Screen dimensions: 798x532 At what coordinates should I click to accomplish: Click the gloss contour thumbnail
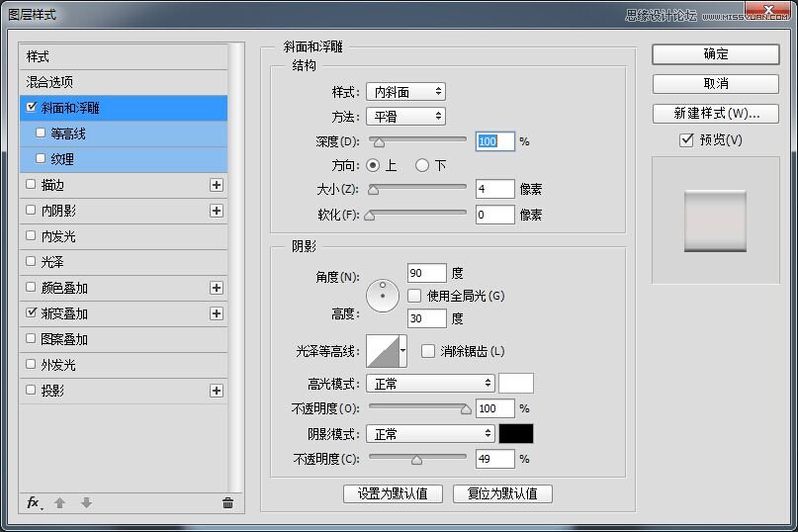pos(383,351)
